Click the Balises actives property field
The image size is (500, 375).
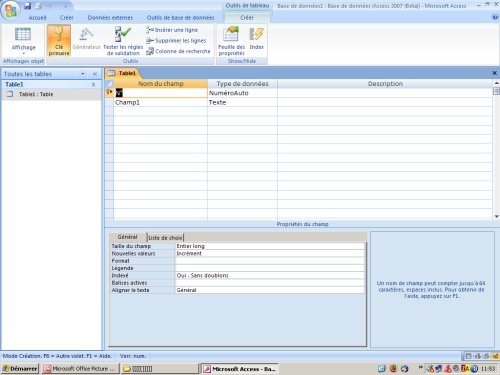(x=270, y=283)
